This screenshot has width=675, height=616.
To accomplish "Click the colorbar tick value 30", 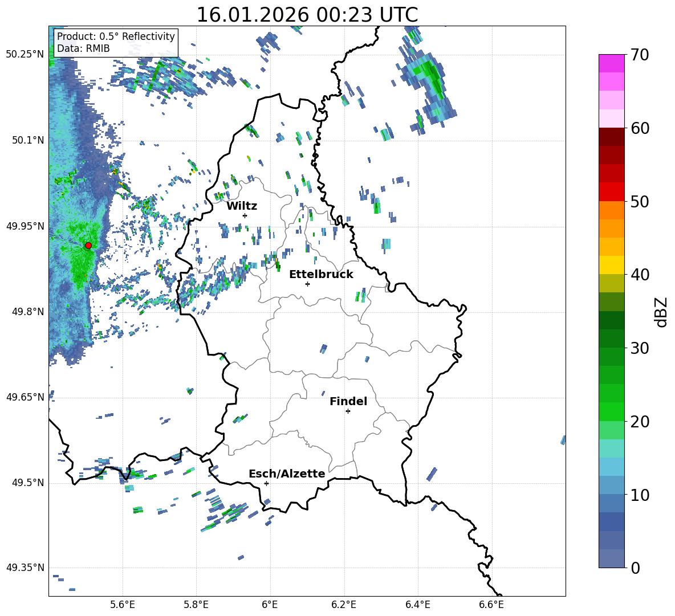I will 640,348.
